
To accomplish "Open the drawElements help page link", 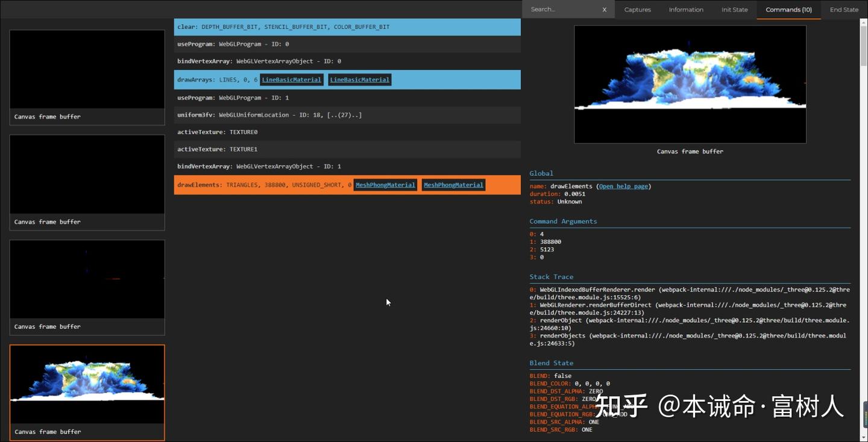I will 623,185.
